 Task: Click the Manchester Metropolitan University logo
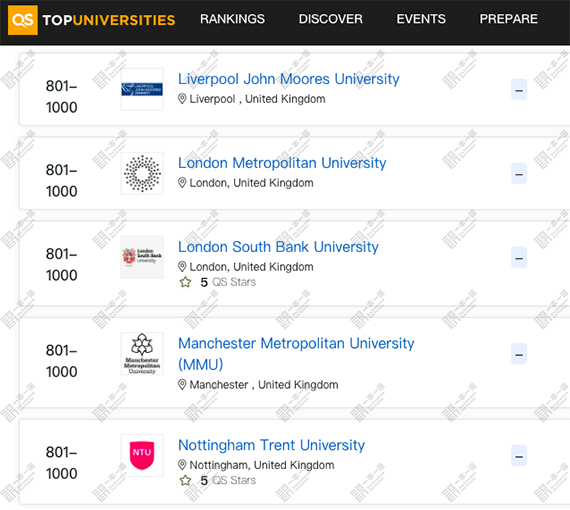pos(142,353)
